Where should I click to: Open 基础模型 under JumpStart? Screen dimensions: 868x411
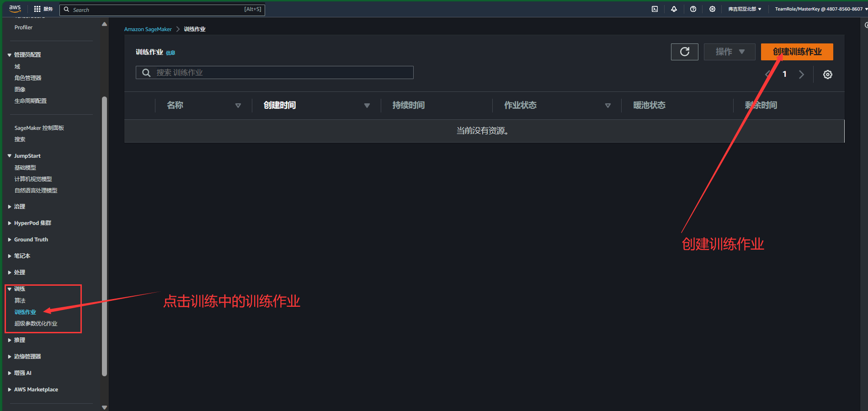click(x=25, y=168)
